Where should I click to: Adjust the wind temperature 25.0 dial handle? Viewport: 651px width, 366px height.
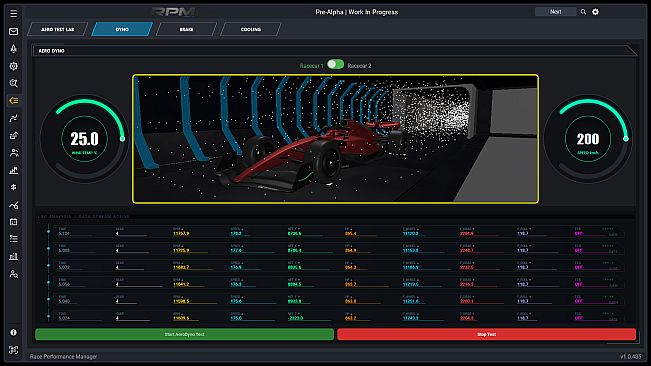pyautogui.click(x=122, y=139)
